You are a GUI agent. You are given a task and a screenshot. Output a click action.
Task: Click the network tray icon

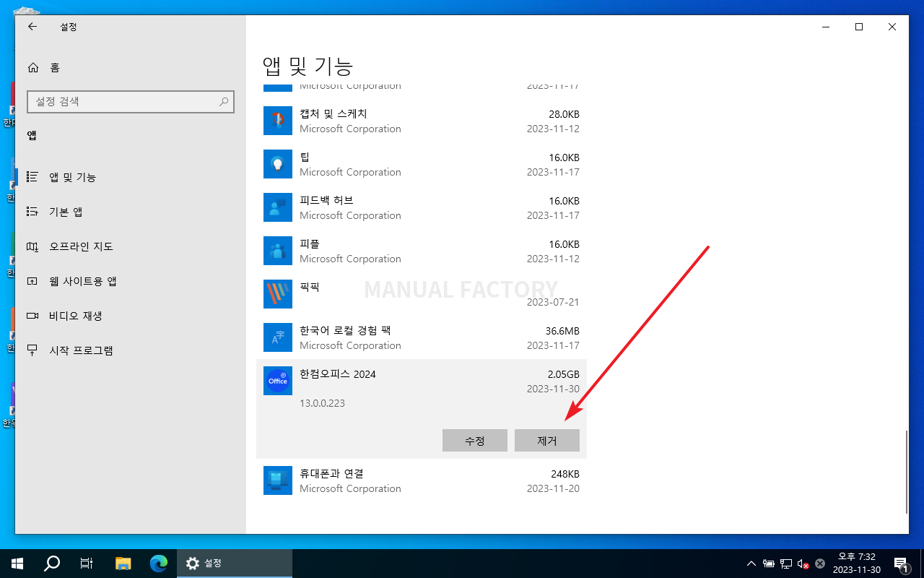786,564
